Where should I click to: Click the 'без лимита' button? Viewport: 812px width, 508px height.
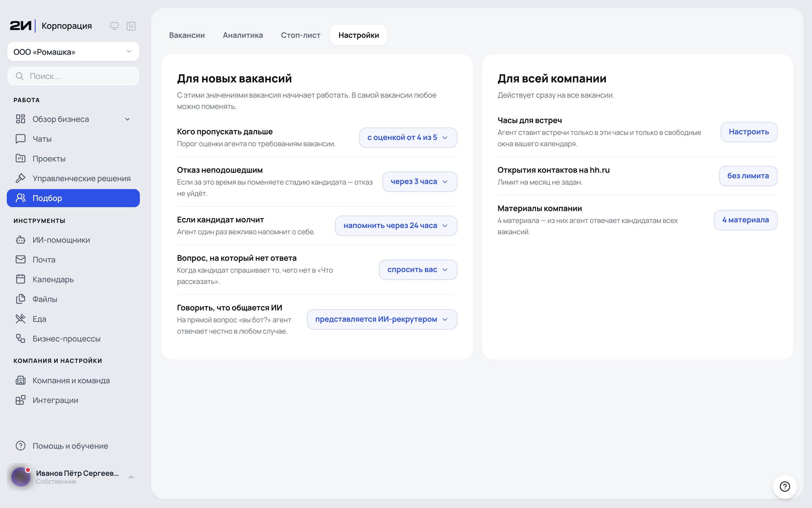(748, 176)
